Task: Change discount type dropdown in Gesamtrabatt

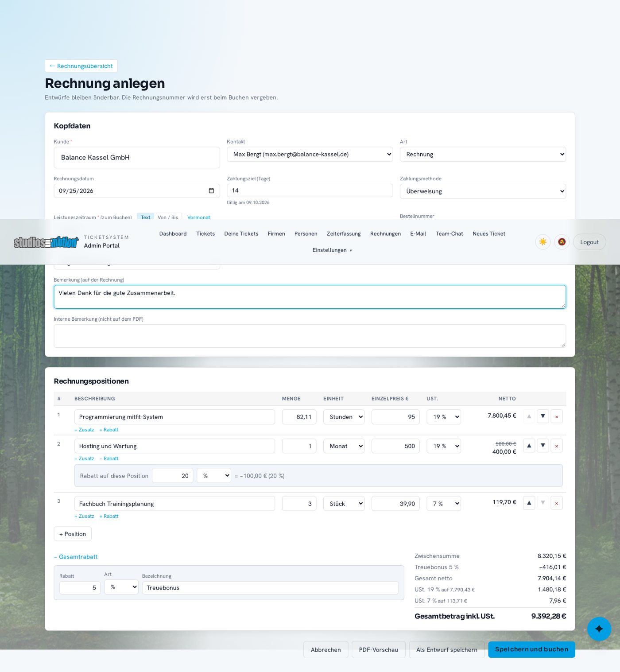Action: 121,587
